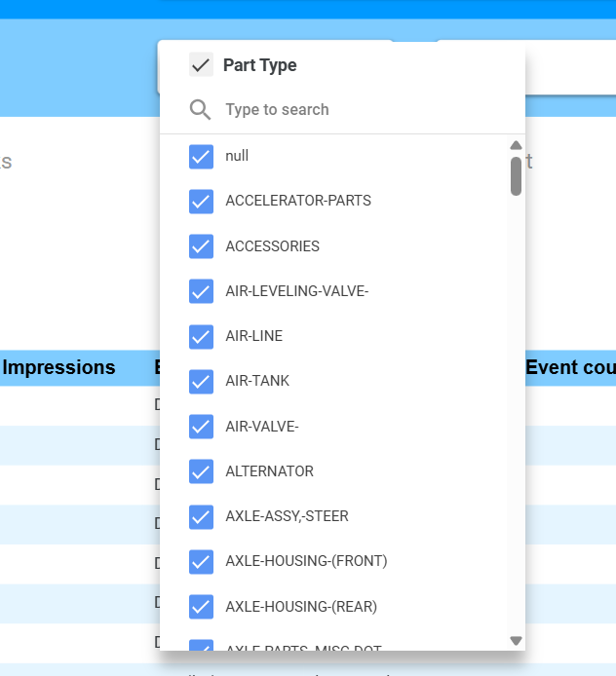The height and width of the screenshot is (676, 616).
Task: Toggle the AXLE-HOUSING-(FRONT) checkbox
Action: pos(201,561)
